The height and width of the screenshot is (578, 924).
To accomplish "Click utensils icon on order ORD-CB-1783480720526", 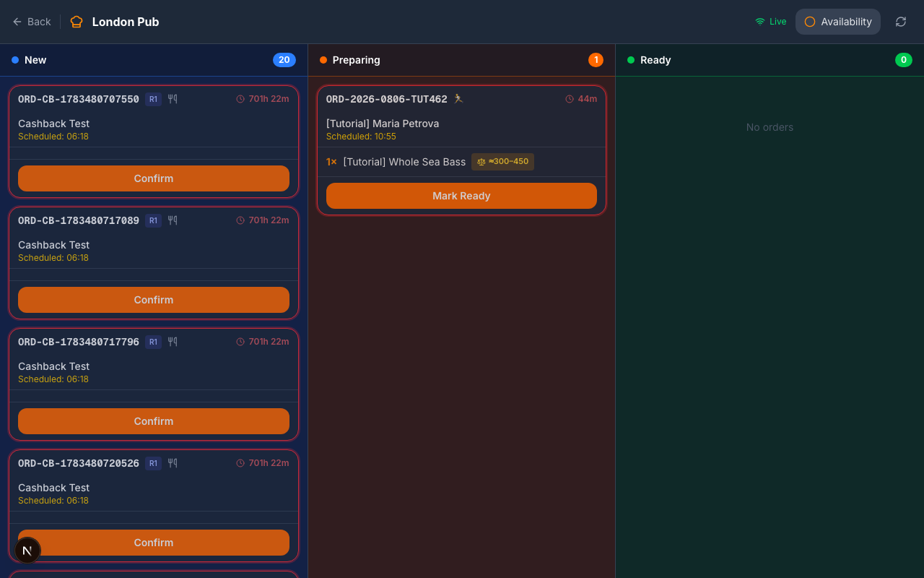I will (x=173, y=463).
